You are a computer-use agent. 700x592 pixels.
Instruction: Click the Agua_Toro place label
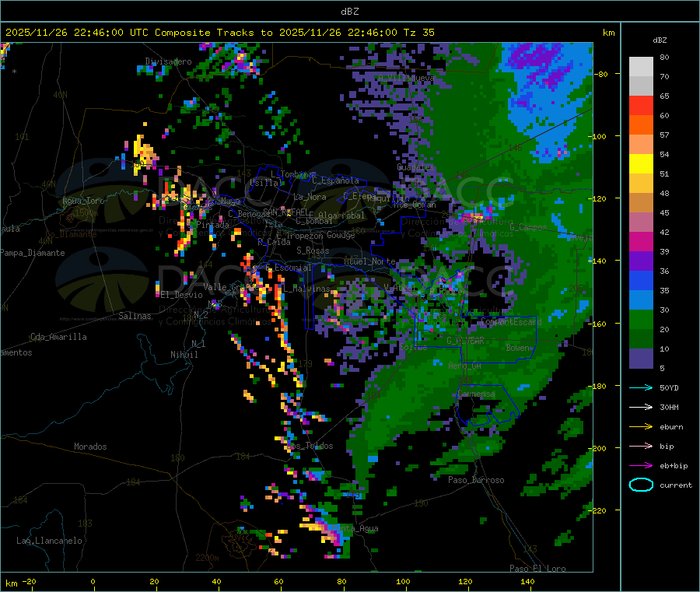tap(83, 201)
